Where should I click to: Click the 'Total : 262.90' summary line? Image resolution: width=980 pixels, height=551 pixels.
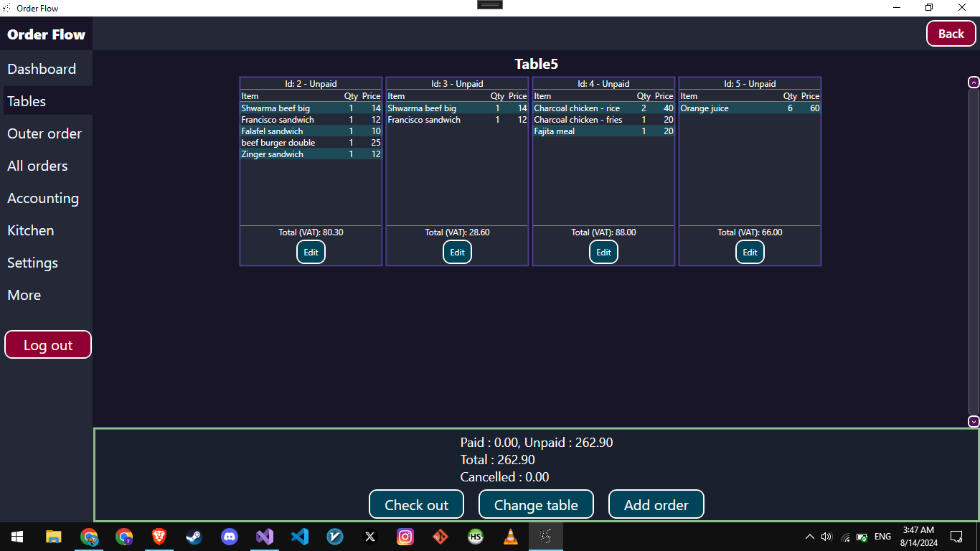(498, 459)
